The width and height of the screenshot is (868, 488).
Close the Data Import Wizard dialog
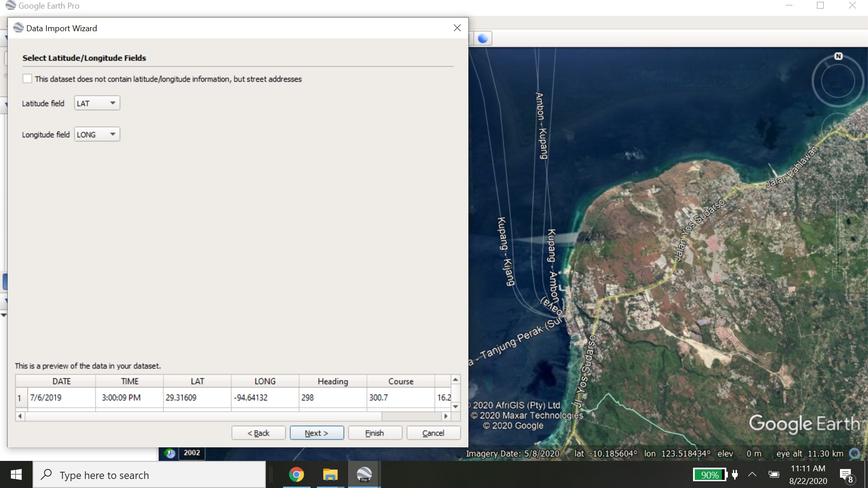457,28
